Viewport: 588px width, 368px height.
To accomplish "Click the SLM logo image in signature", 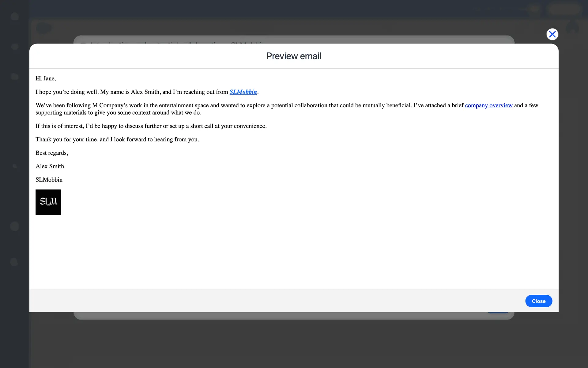I will pos(48,202).
